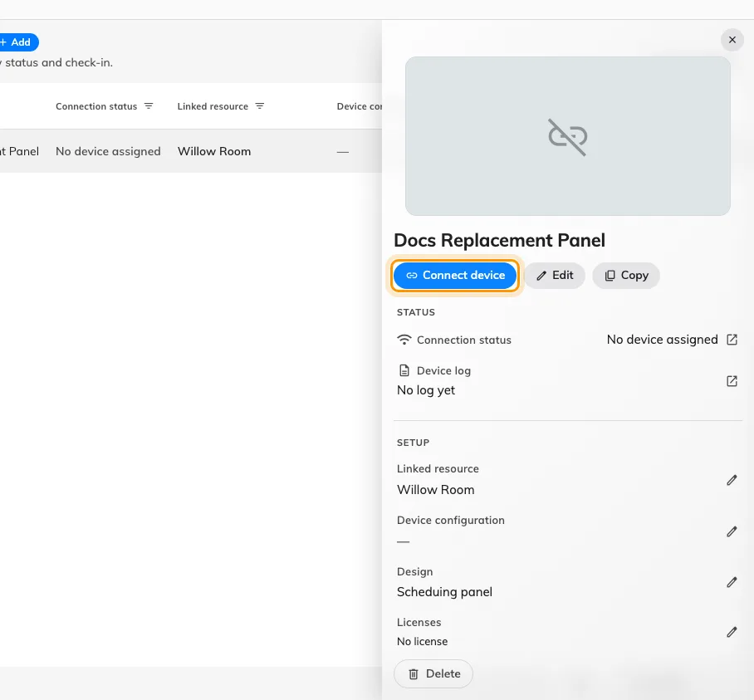The width and height of the screenshot is (754, 700).
Task: Filter the Connection status column
Action: tap(149, 106)
